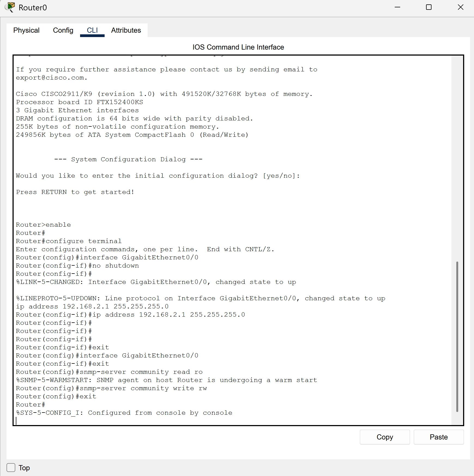Click 'DRAM configuration is 64 bits wide' line
Screen dimensions: 474x476
click(135, 119)
